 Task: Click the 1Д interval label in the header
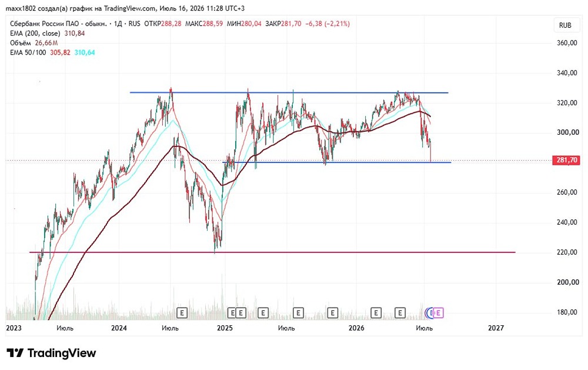tap(118, 24)
